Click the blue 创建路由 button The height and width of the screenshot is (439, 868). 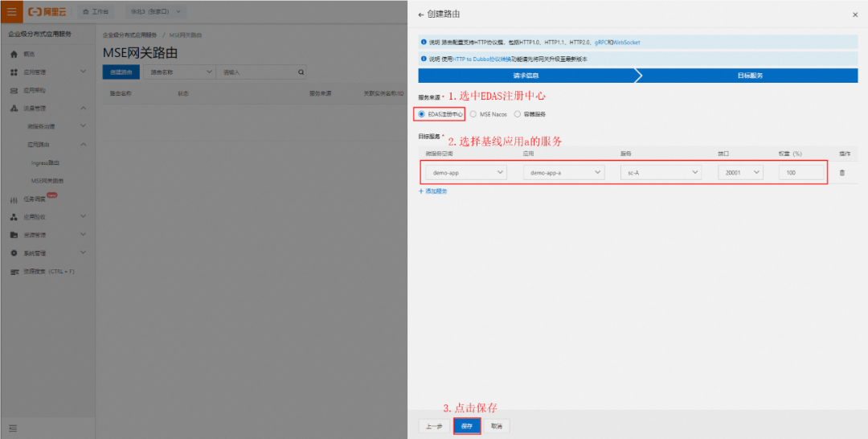click(121, 72)
